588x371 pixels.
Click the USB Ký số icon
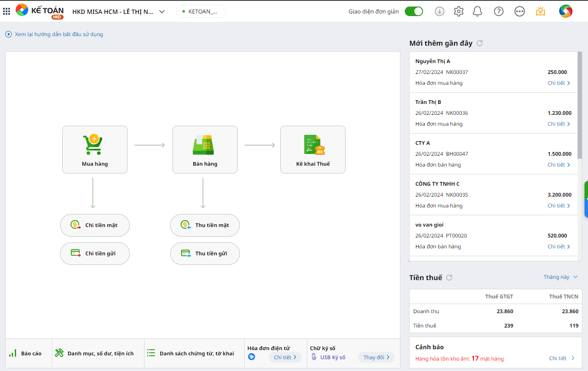(x=314, y=358)
